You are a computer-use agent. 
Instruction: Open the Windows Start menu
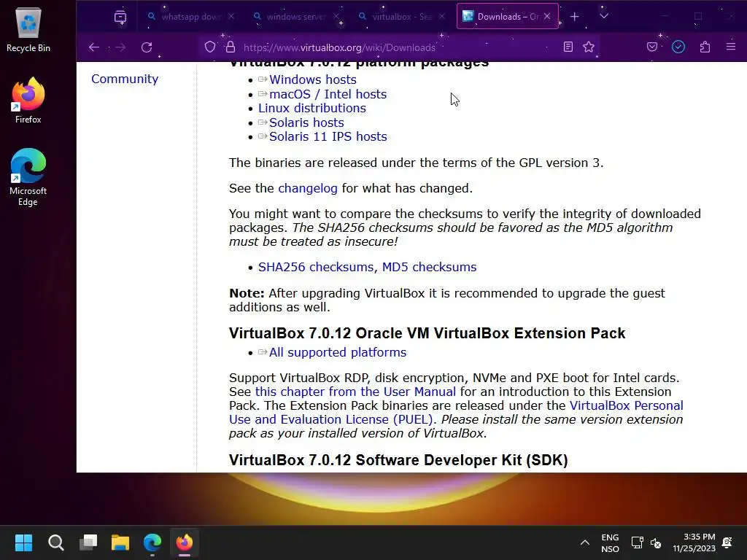(x=24, y=542)
